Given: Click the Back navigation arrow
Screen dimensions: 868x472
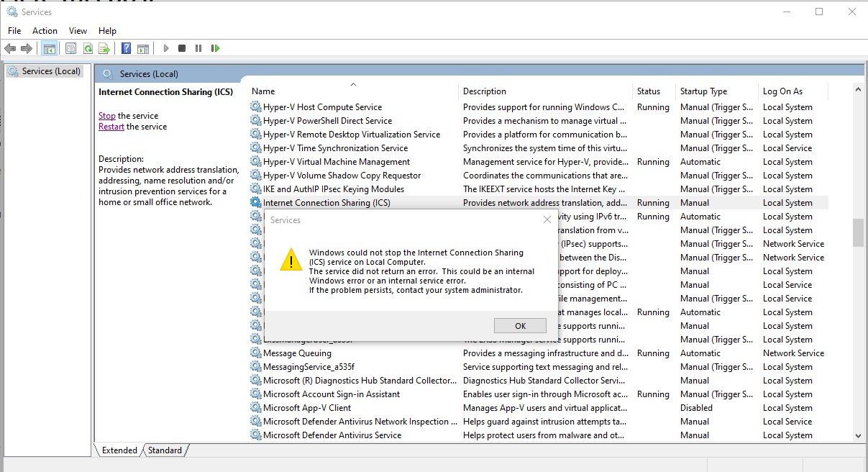Looking at the screenshot, I should click(10, 48).
